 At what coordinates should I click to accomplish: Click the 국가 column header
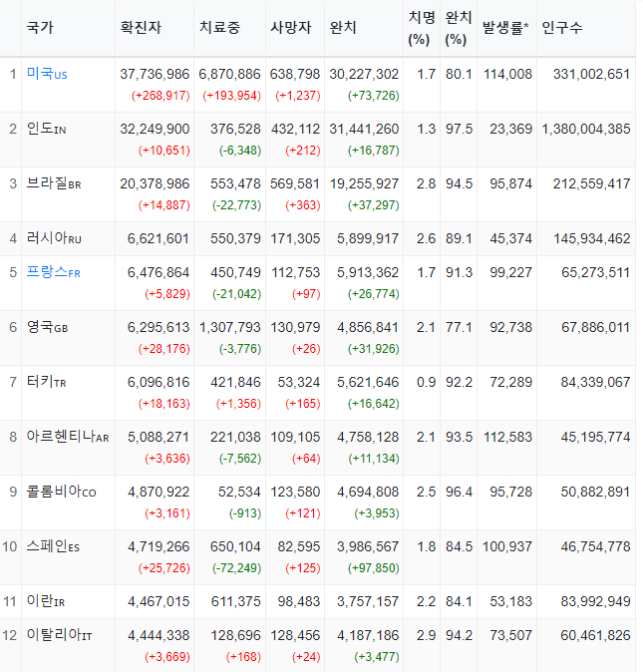pyautogui.click(x=40, y=28)
